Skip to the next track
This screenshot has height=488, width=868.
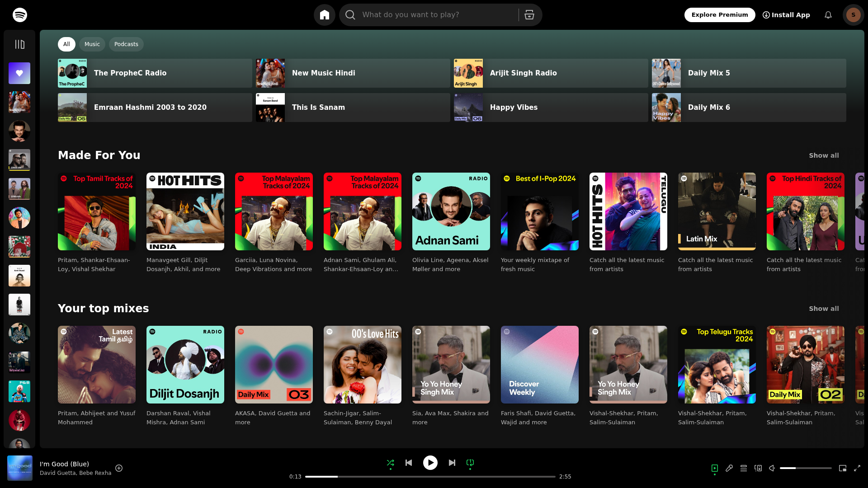click(452, 463)
